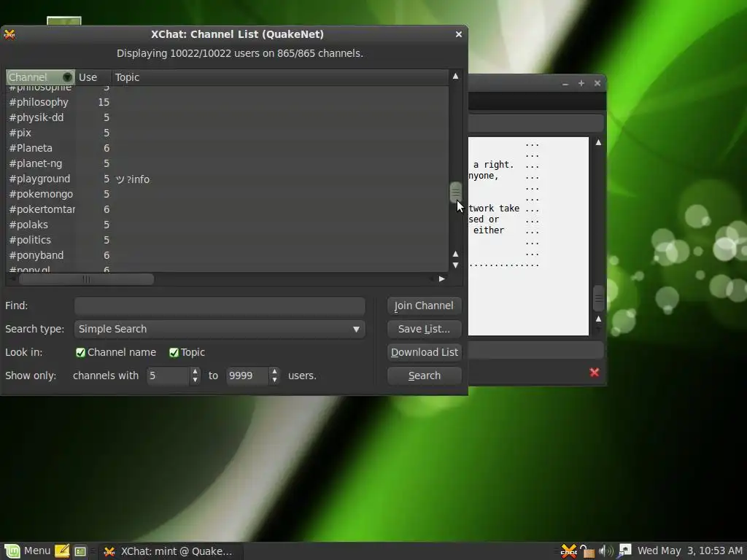Click the XChat icon in title bar
747x560 pixels.
(9, 34)
